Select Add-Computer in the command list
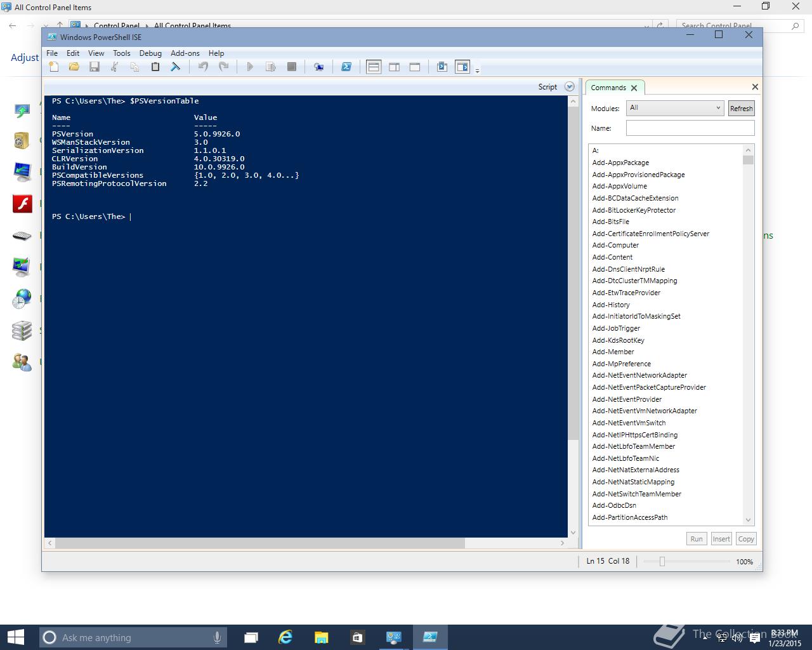The width and height of the screenshot is (812, 650). (615, 245)
